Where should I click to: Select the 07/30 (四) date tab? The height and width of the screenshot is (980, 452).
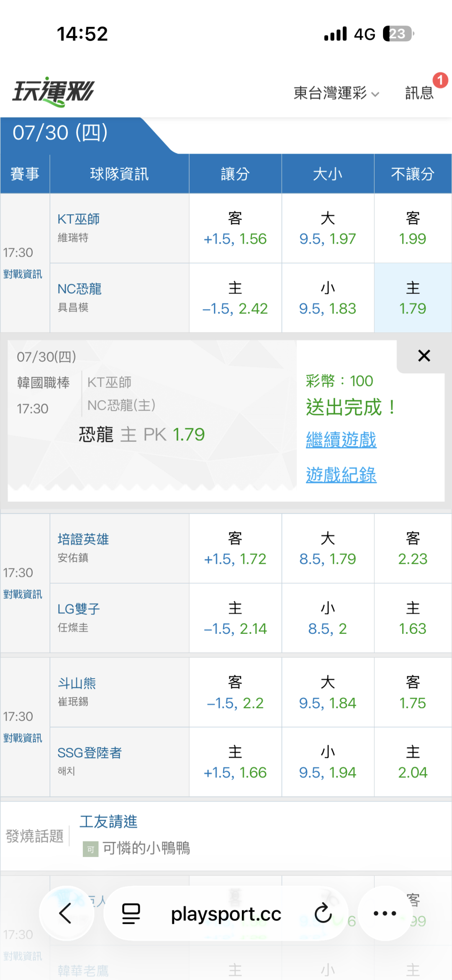click(x=60, y=133)
